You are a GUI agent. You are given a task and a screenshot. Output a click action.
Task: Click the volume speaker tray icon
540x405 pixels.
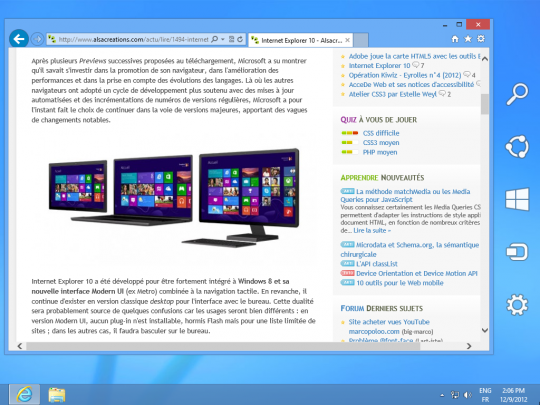(468, 395)
